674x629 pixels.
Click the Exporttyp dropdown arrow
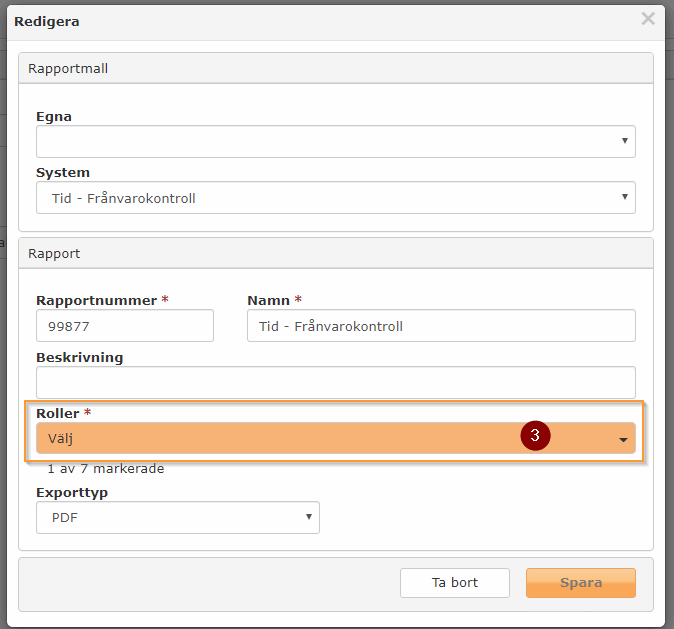(309, 516)
